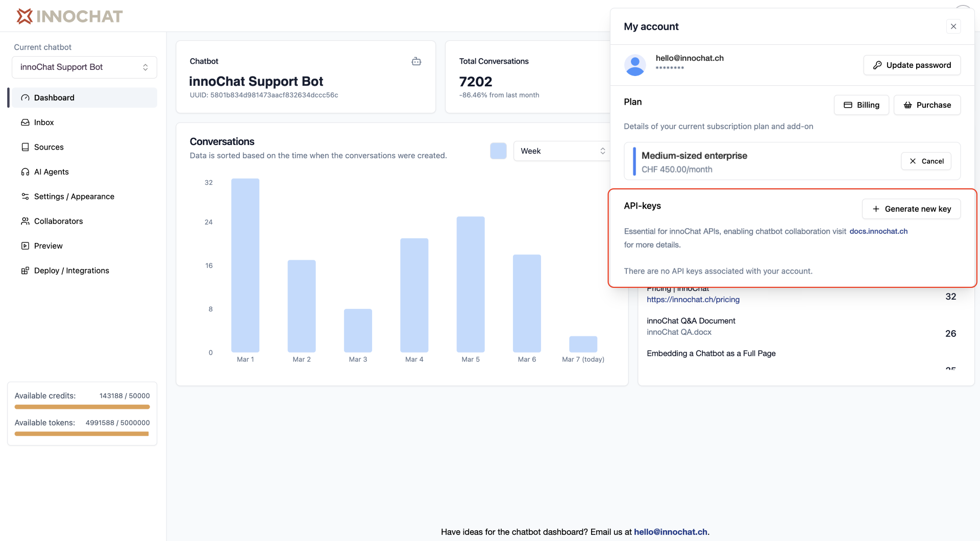The width and height of the screenshot is (980, 541).
Task: Click the Mar 2 bar in chart
Action: tap(302, 306)
